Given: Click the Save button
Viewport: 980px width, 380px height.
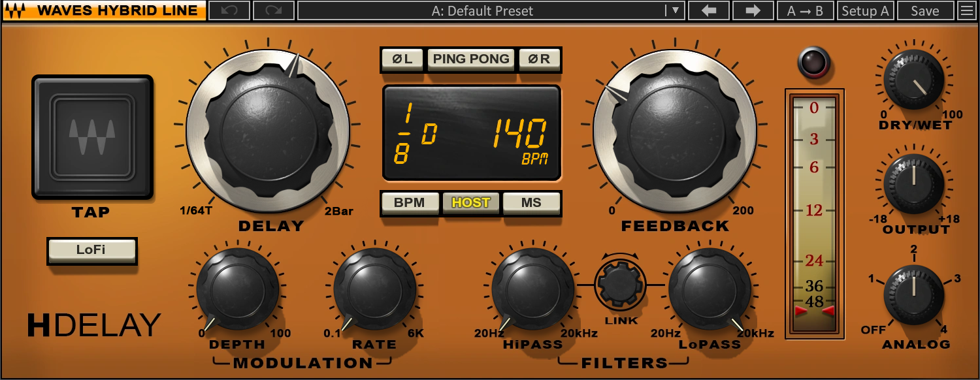Looking at the screenshot, I should (924, 10).
